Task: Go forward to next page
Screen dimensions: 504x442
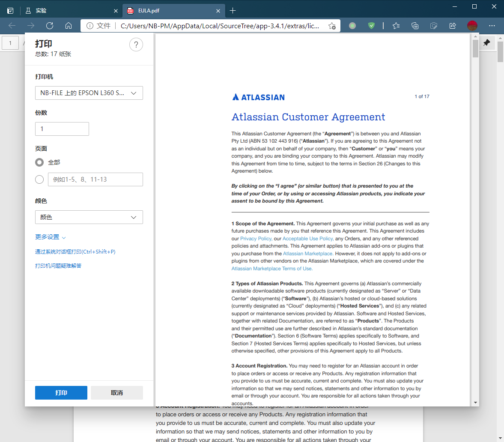Action: pos(31,26)
